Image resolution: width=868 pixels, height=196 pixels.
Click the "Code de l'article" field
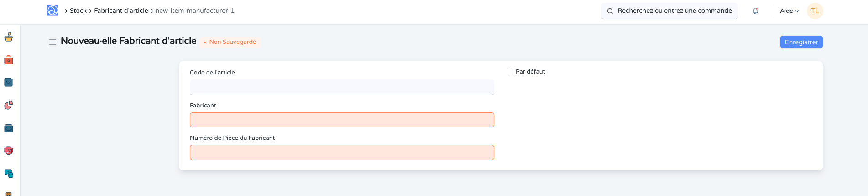[342, 87]
